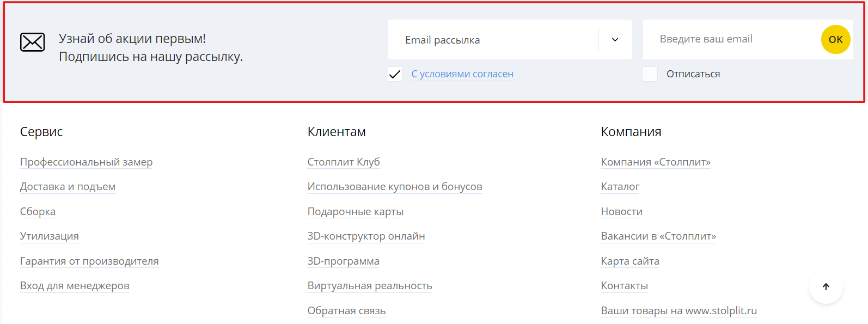This screenshot has height=324, width=868.
Task: Click the dropdown chevron beside Email рассылка
Action: (x=615, y=39)
